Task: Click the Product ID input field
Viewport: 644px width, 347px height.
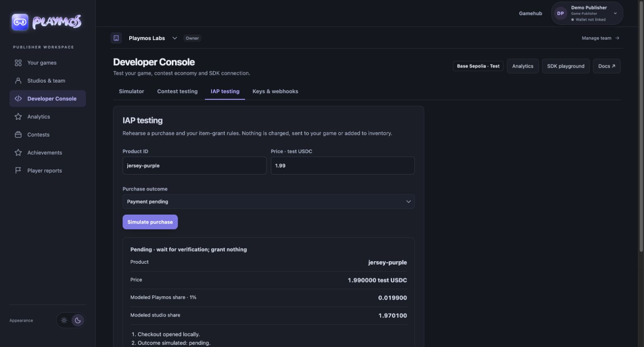Action: click(195, 165)
